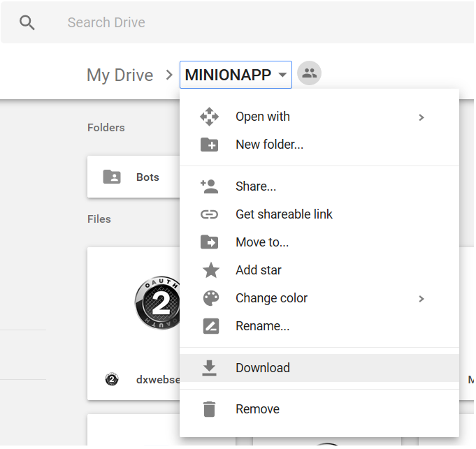476x449 pixels.
Task: Expand the Open with submenu arrow
Action: point(421,117)
